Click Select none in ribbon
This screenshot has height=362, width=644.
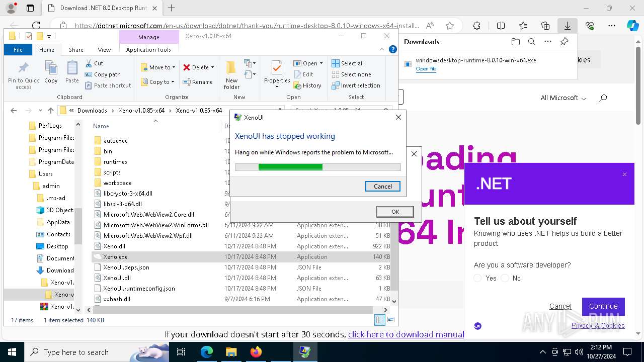351,74
